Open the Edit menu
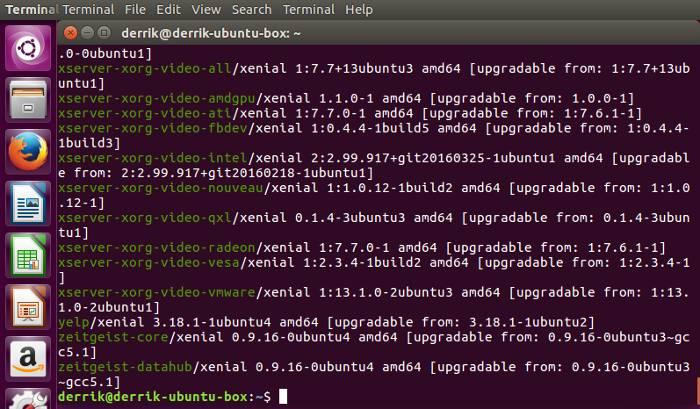700x409 pixels. [168, 9]
